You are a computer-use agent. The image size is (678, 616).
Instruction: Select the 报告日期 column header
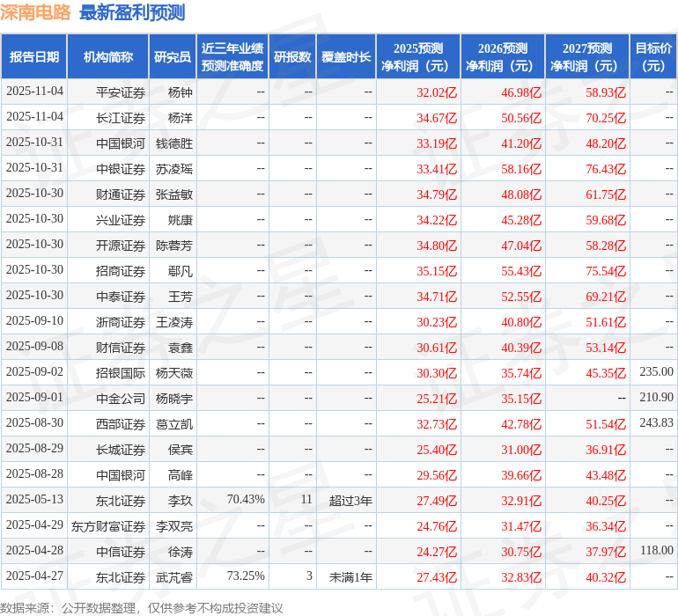pos(34,57)
